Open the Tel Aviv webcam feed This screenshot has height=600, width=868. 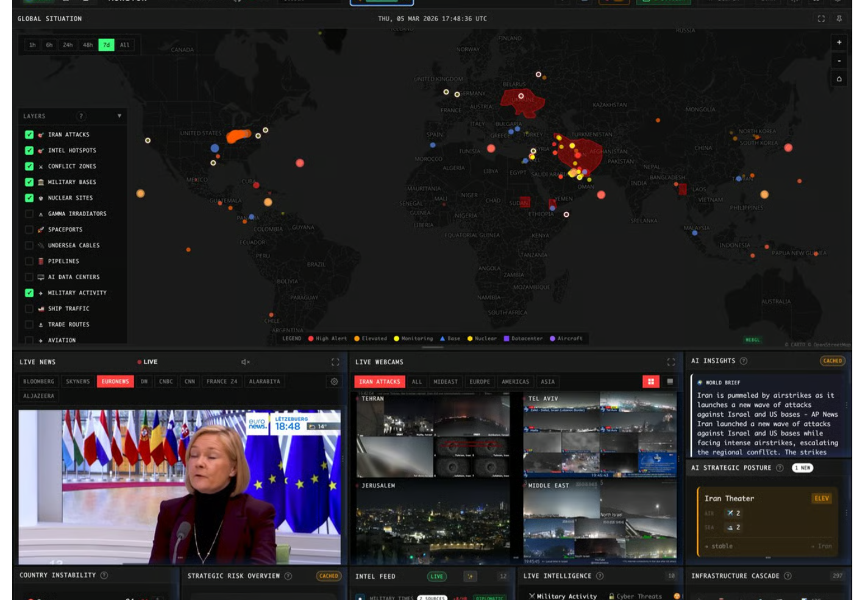tap(600, 435)
